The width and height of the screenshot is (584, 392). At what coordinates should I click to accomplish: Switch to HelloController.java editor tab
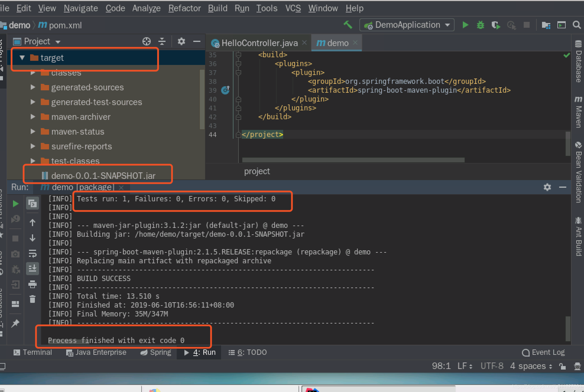[x=259, y=43]
